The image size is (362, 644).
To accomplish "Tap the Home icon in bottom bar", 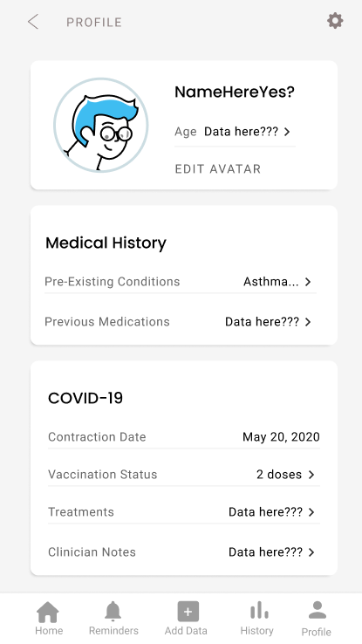I will [x=48, y=612].
